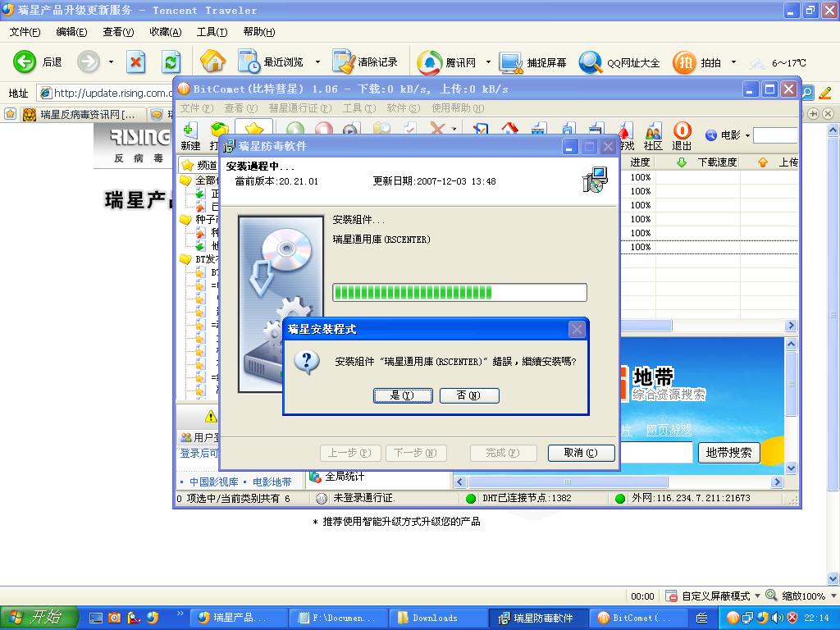
Task: Click the 进度 column header in BitComet
Action: [640, 162]
